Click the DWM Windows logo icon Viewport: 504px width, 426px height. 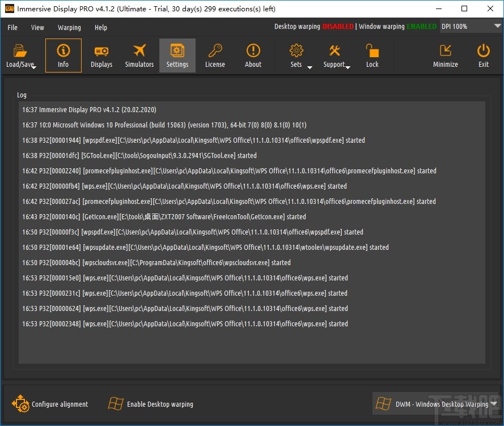tap(383, 403)
